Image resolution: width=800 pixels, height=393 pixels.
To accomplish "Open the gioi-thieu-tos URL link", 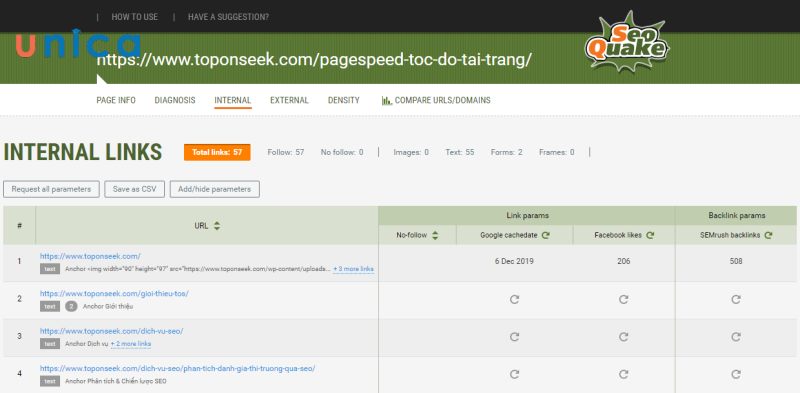I will click(x=114, y=293).
